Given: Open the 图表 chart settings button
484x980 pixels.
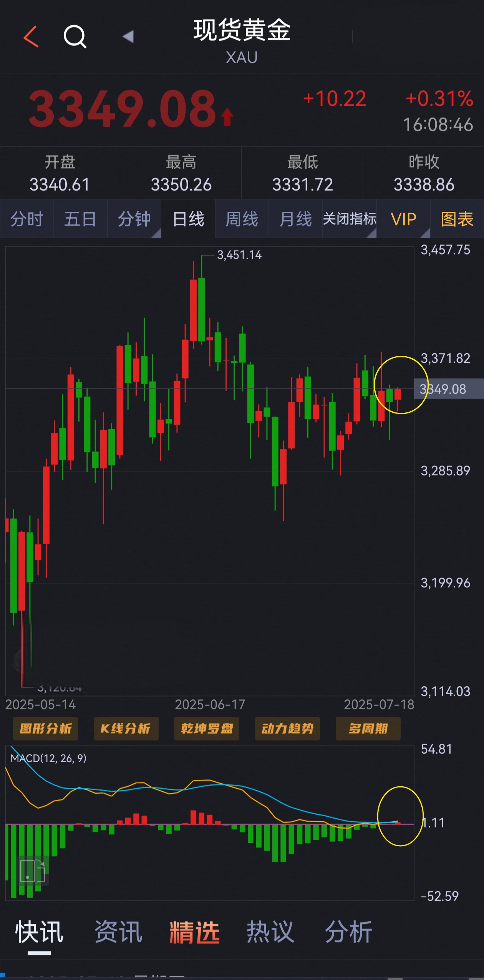Looking at the screenshot, I should 457,219.
